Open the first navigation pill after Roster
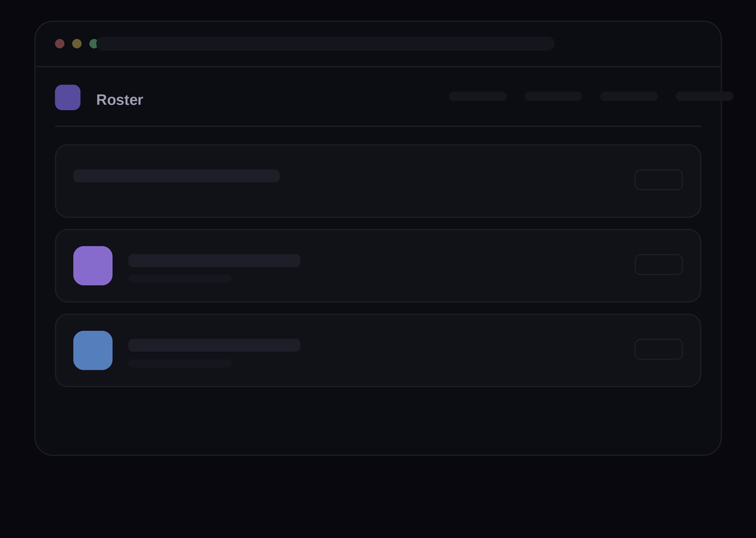Image resolution: width=756 pixels, height=538 pixels. click(x=478, y=96)
